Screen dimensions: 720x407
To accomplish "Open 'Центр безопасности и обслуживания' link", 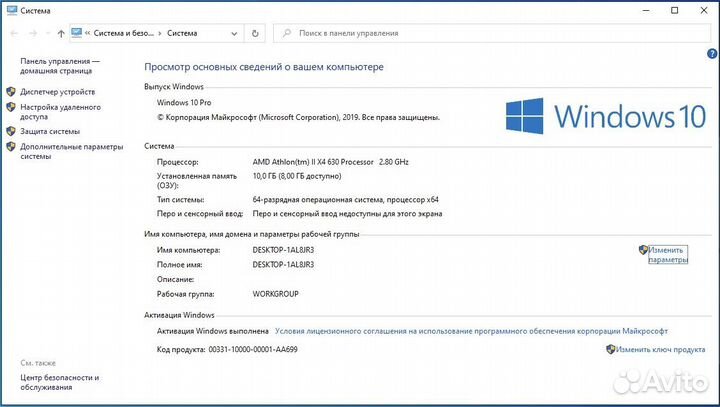I will [60, 382].
